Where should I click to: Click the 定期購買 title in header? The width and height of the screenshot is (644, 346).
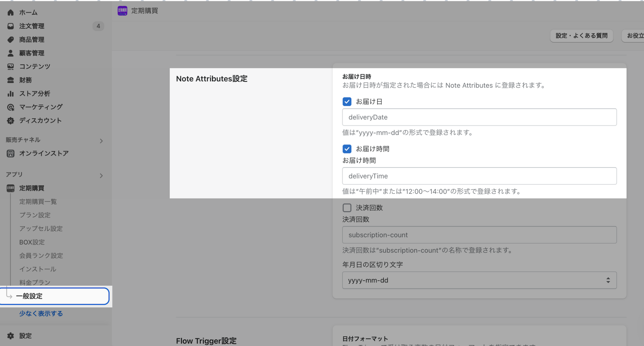[x=145, y=11]
